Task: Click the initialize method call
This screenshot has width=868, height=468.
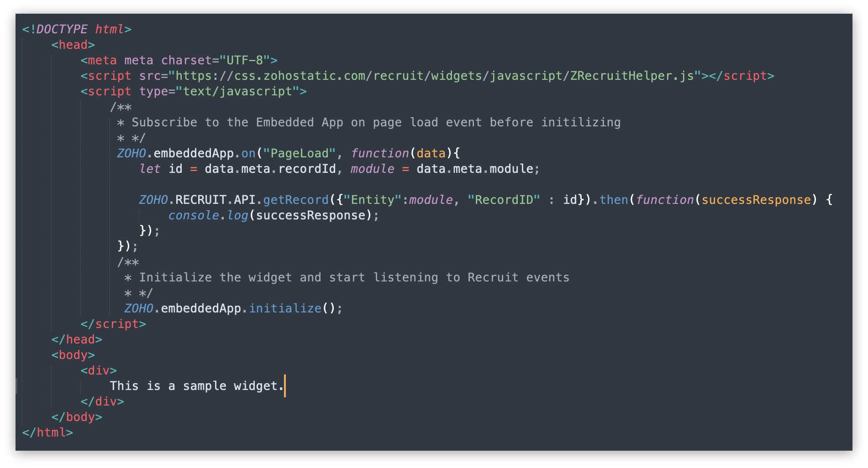Action: (x=285, y=308)
